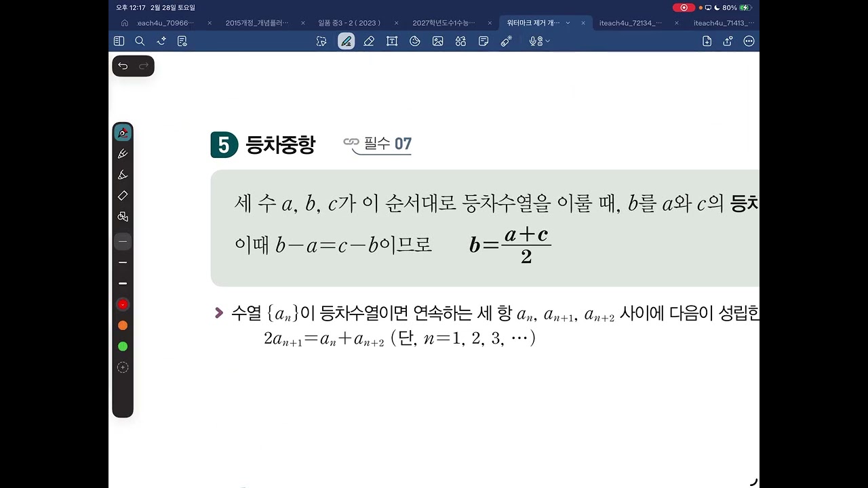This screenshot has width=868, height=488.
Task: Tap the 2월 28일 토요일 date in status bar
Action: tap(173, 7)
